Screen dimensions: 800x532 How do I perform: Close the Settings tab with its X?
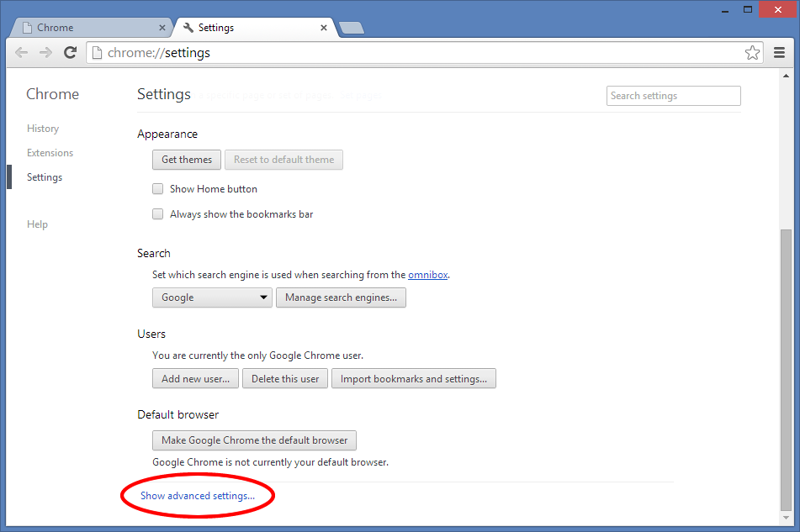tap(324, 28)
